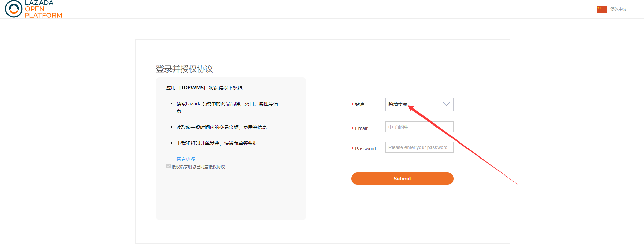Click the LAZADA OPEN PLATFORM logo text
The width and height of the screenshot is (644, 250).
coord(43,9)
